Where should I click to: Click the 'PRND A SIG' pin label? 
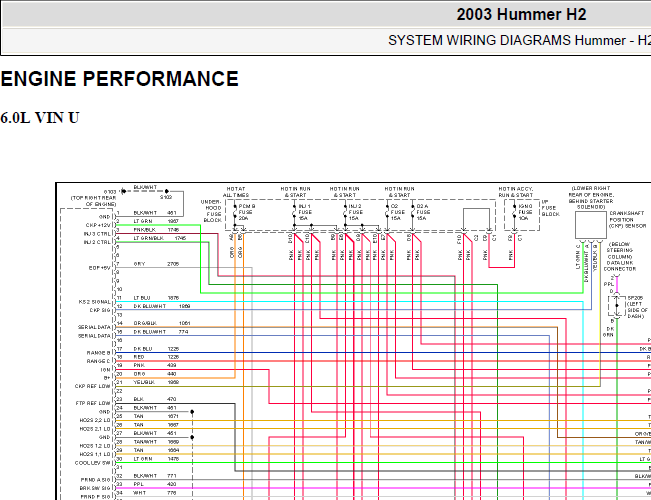(96, 480)
